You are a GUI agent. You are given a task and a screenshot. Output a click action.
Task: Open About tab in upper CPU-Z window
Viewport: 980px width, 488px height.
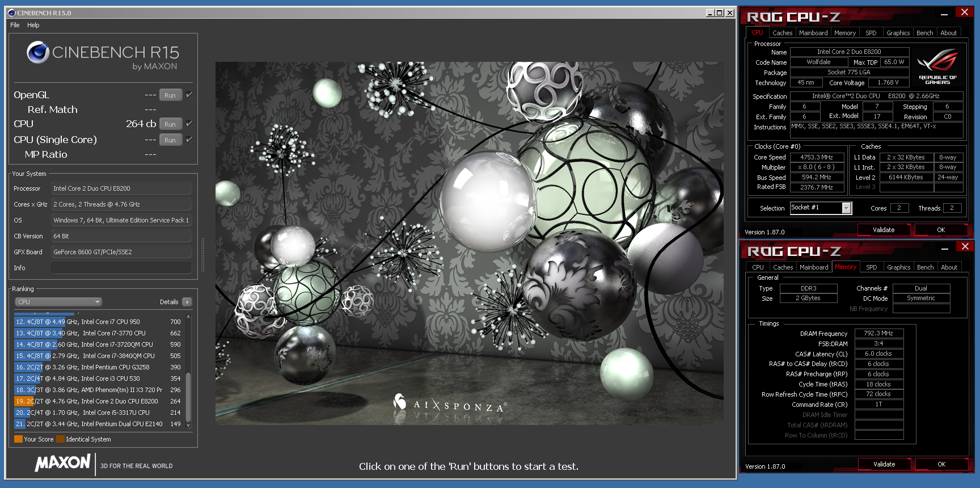point(948,33)
